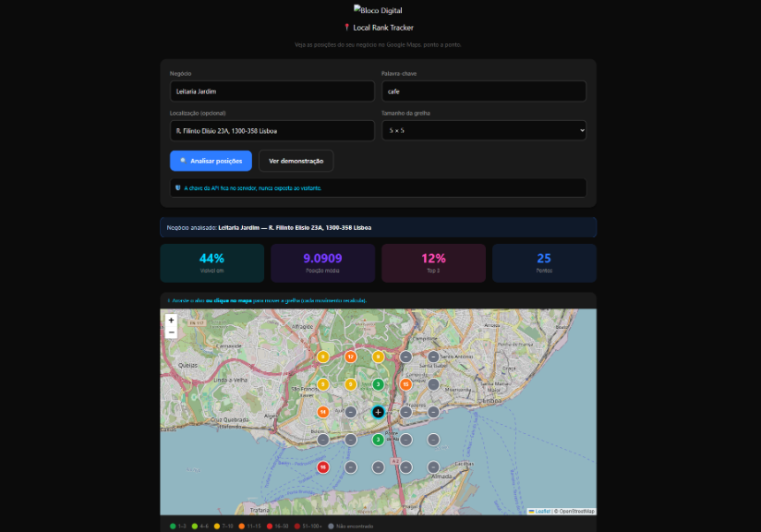This screenshot has height=532, width=761.
Task: Click the orange 11–15 legend swatch
Action: tap(242, 526)
